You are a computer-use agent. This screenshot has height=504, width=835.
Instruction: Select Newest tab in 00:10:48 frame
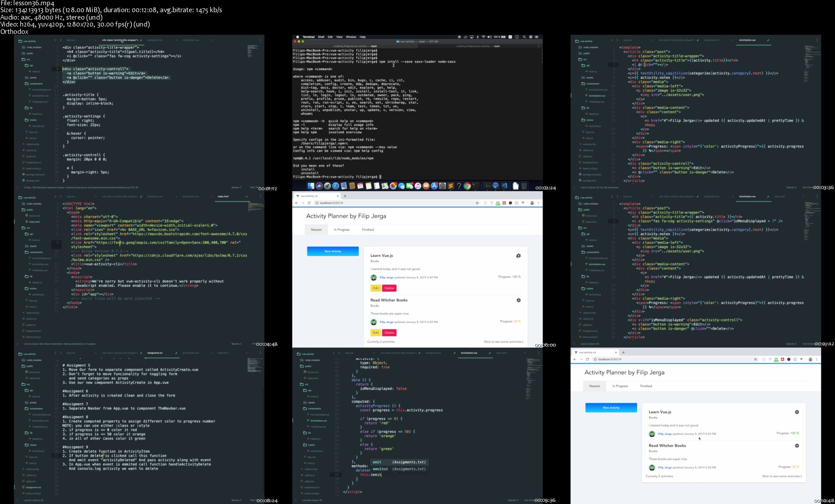coord(595,386)
